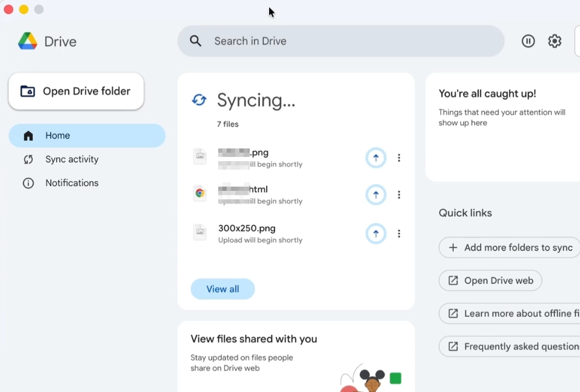
Task: Open Frequently asked questions link
Action: coord(509,347)
